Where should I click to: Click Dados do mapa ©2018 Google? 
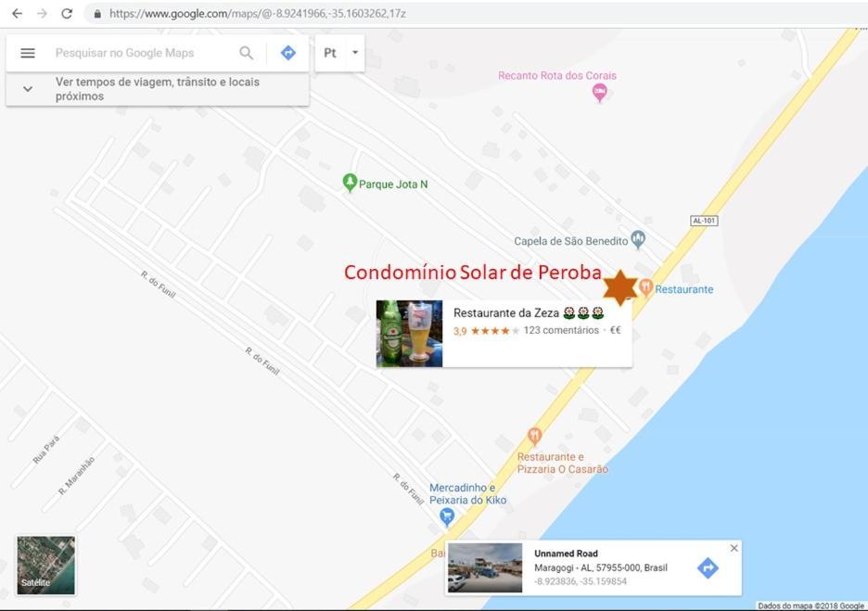(811, 606)
